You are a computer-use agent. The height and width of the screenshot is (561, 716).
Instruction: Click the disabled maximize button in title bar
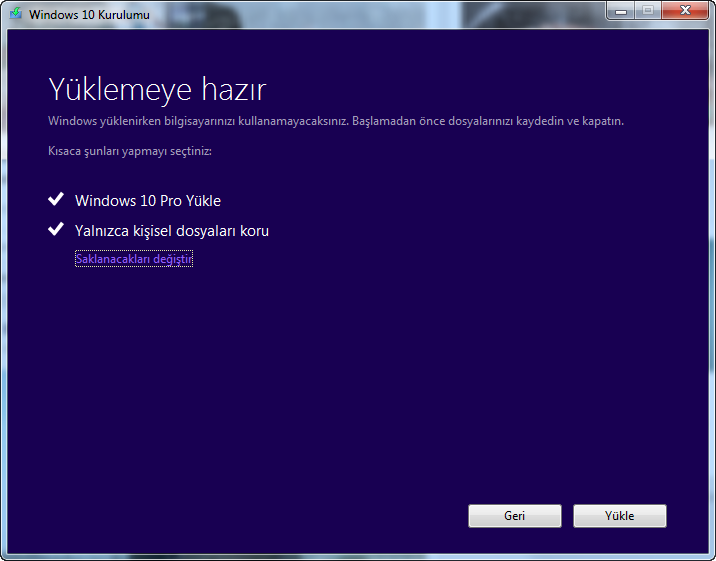point(648,10)
